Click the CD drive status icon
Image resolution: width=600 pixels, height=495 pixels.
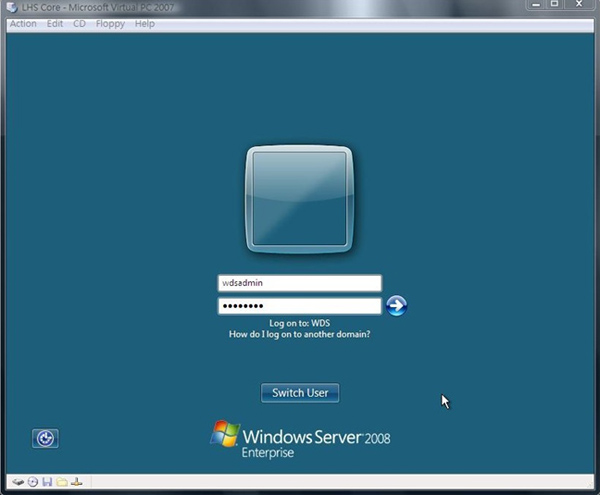coord(32,482)
